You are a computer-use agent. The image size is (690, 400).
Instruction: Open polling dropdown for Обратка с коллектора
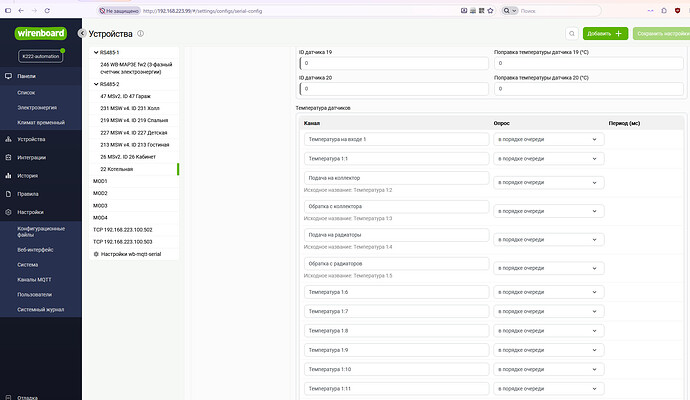(548, 211)
